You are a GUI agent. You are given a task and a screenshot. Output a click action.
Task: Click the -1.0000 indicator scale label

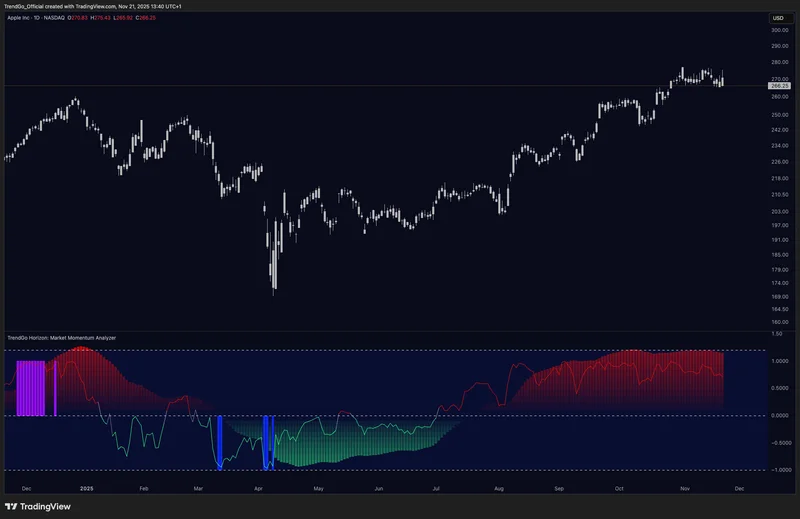(x=779, y=470)
